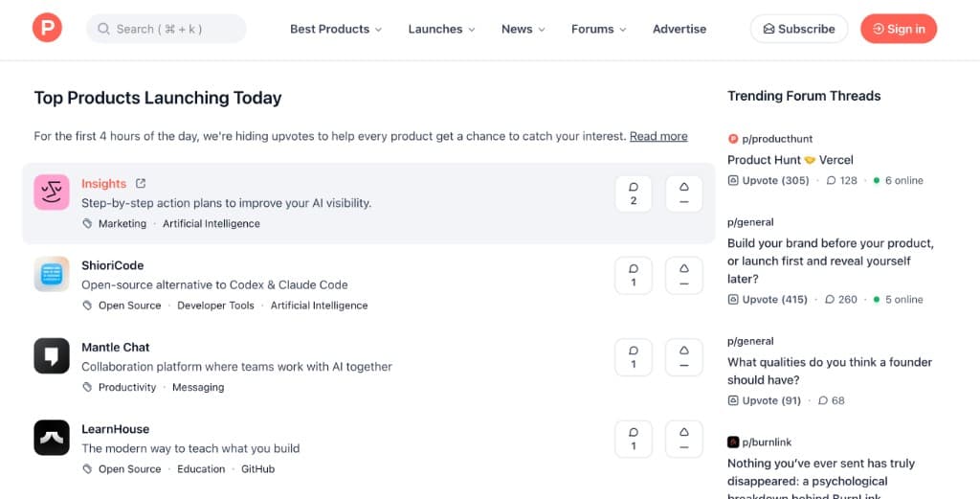Upvote the Insights product

tap(683, 193)
